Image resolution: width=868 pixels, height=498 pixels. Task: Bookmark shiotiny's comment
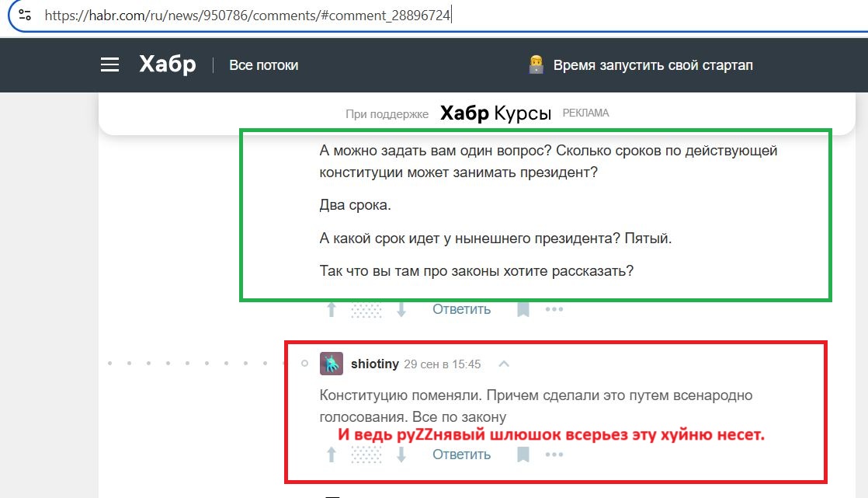click(x=523, y=454)
